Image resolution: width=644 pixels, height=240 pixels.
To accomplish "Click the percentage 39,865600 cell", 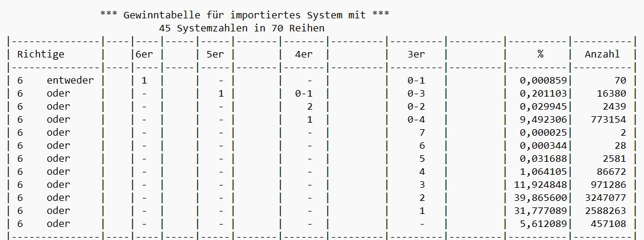I will click(540, 197).
